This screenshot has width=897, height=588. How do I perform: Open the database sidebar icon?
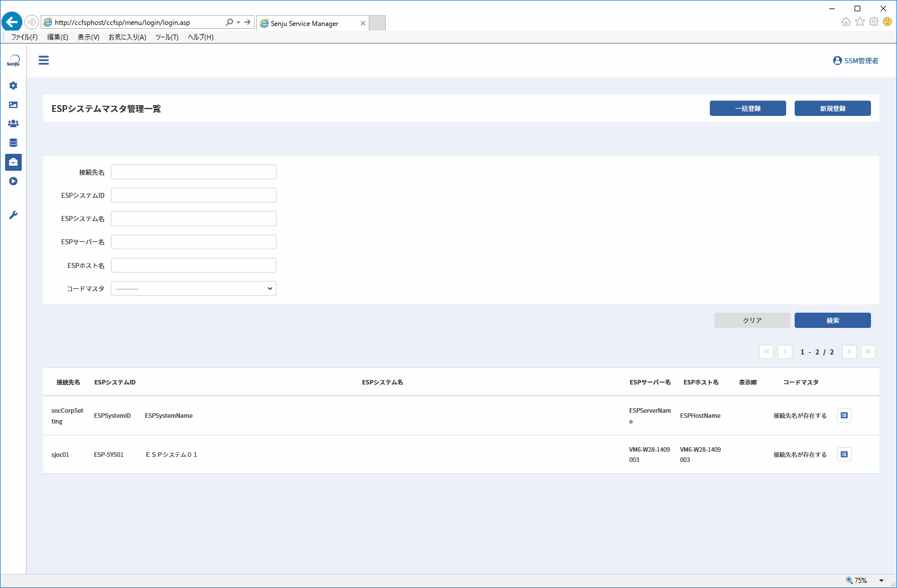14,142
